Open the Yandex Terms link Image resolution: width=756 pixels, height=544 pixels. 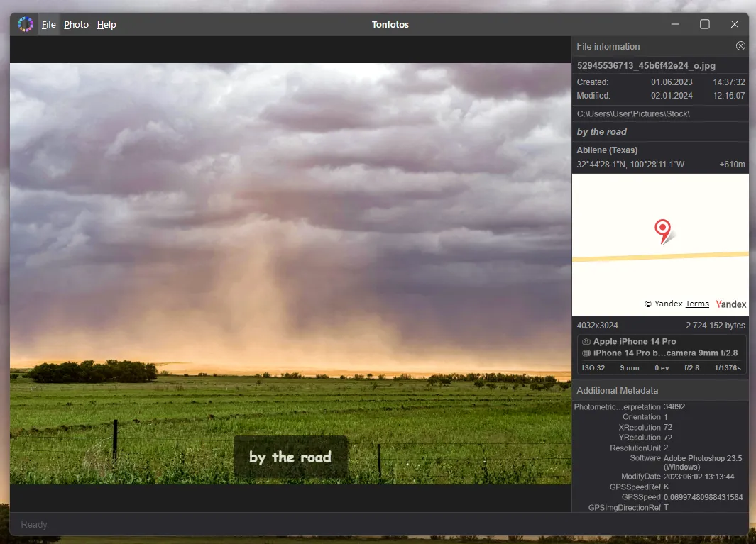[697, 304]
